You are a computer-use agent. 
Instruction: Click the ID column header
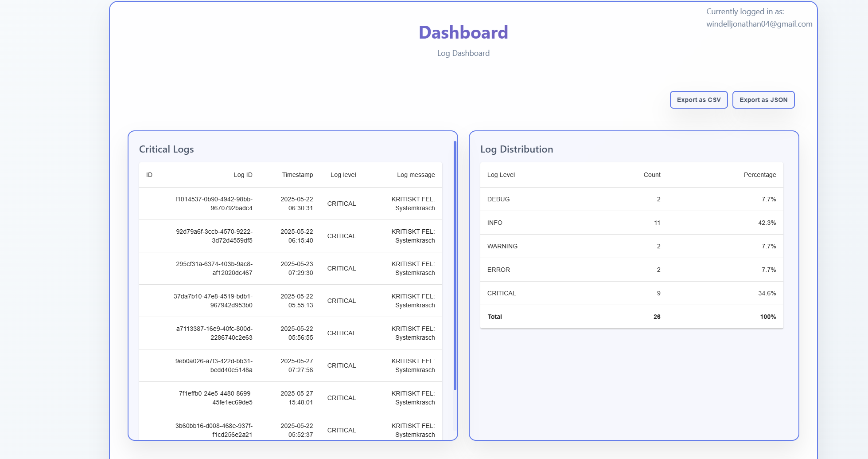(x=149, y=175)
